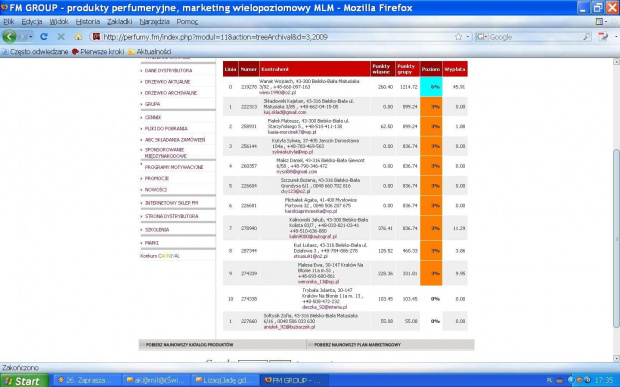Click email link under Michałek Agata
Viewport: 620px width, 387px height.
tap(311, 211)
